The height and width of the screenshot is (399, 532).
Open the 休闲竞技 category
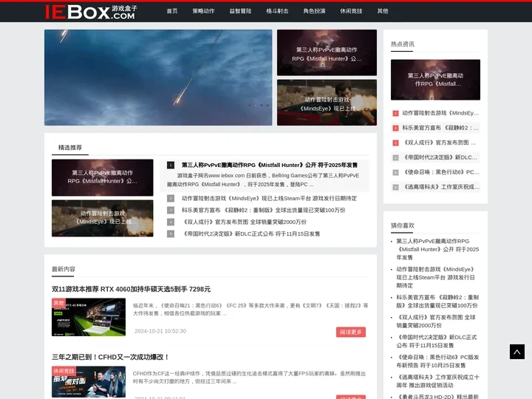(351, 11)
